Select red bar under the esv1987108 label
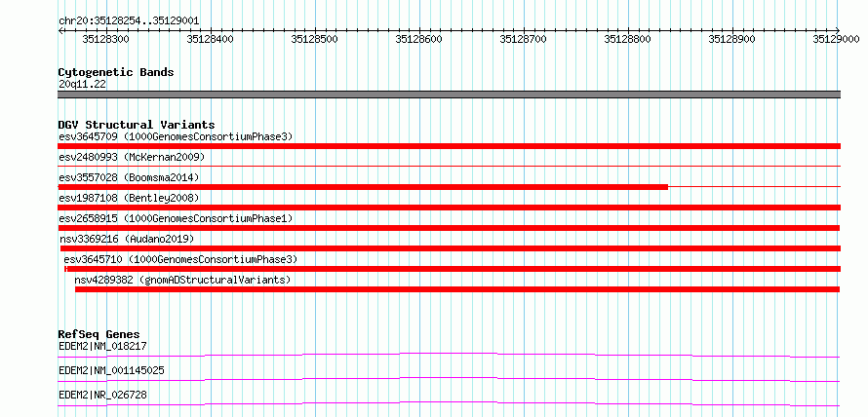 coord(449,208)
